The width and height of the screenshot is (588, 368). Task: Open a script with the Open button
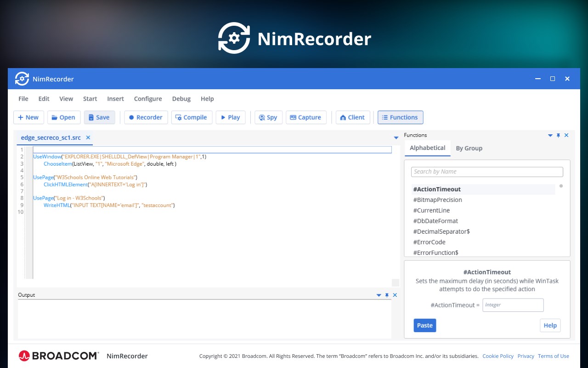[64, 117]
